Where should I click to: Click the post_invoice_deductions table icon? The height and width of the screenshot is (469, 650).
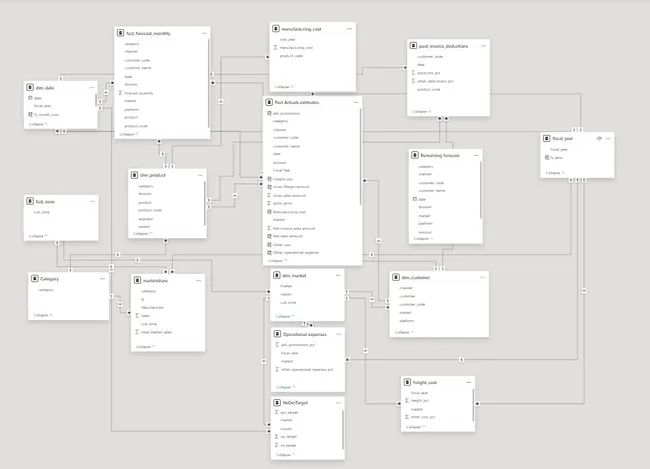click(x=413, y=46)
